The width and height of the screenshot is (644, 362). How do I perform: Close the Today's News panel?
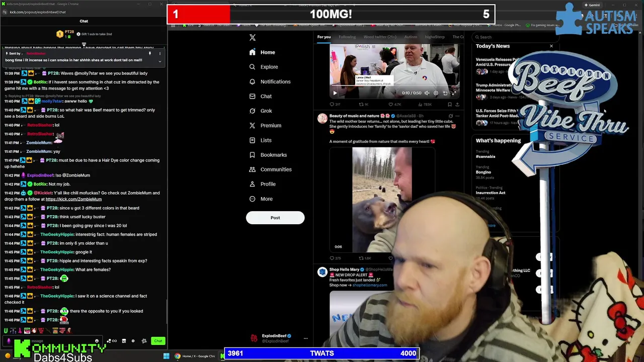(x=551, y=46)
